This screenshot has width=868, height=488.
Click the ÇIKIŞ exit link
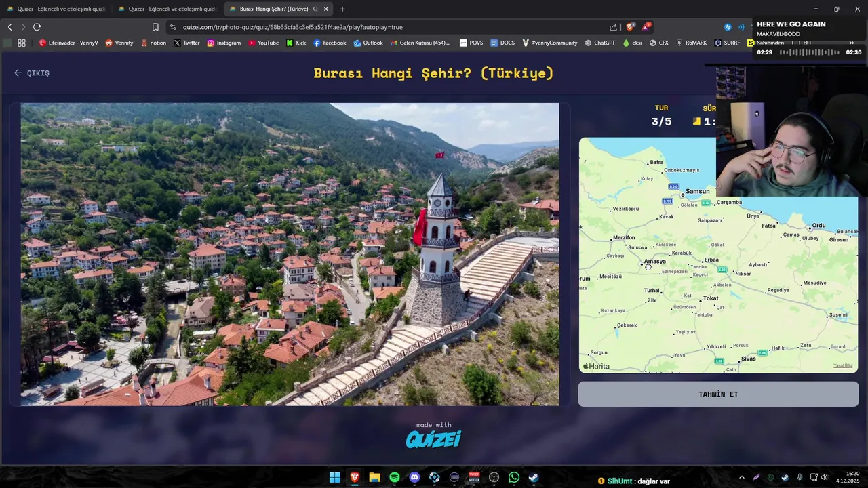click(32, 73)
